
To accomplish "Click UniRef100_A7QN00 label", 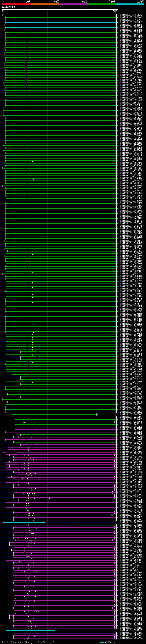I will tap(131, 442).
